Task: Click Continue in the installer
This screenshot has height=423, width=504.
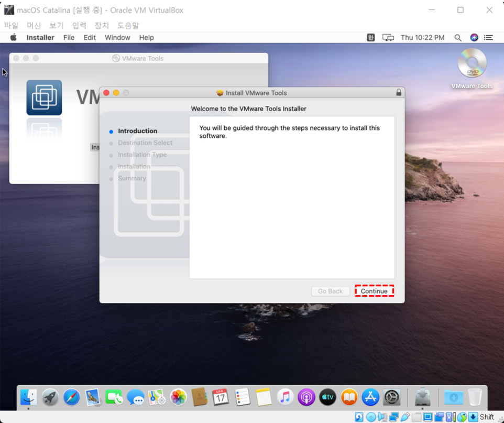Action: click(374, 291)
